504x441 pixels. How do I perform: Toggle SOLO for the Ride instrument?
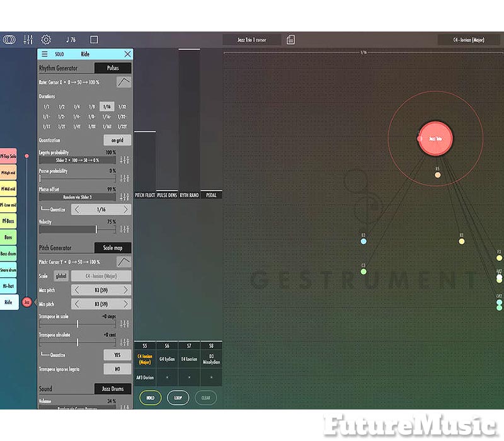click(59, 54)
